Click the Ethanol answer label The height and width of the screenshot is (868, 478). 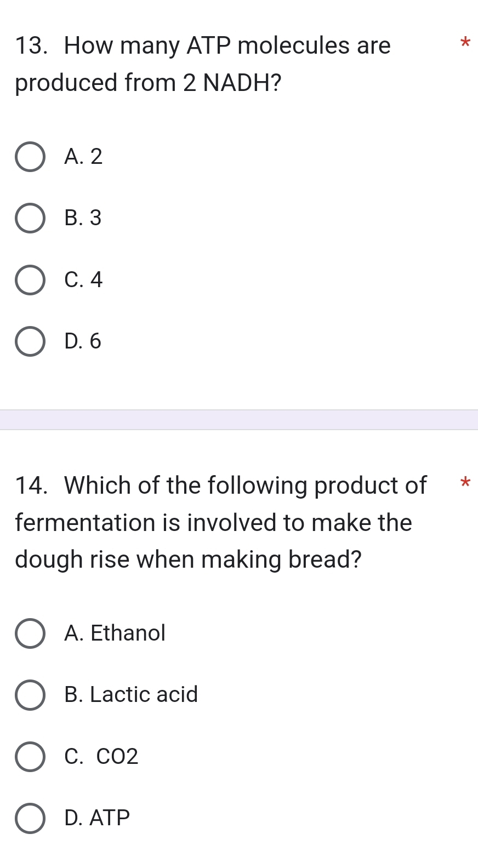click(115, 633)
